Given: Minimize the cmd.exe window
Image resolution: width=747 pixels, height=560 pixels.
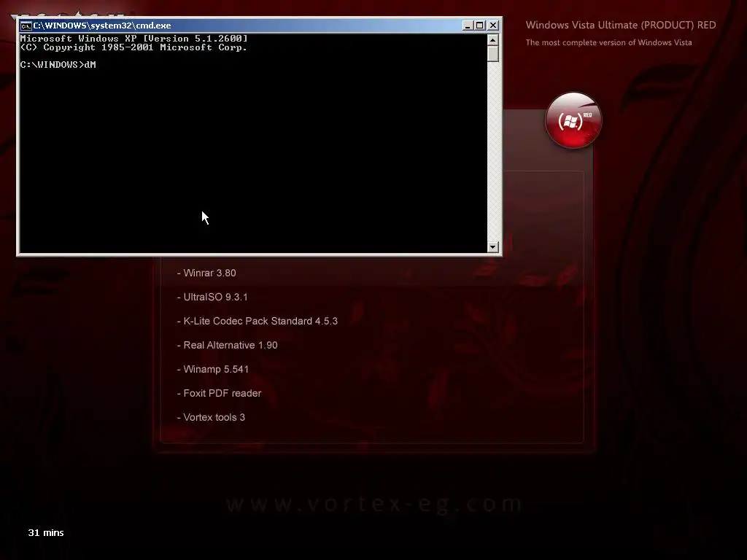Looking at the screenshot, I should pyautogui.click(x=468, y=26).
